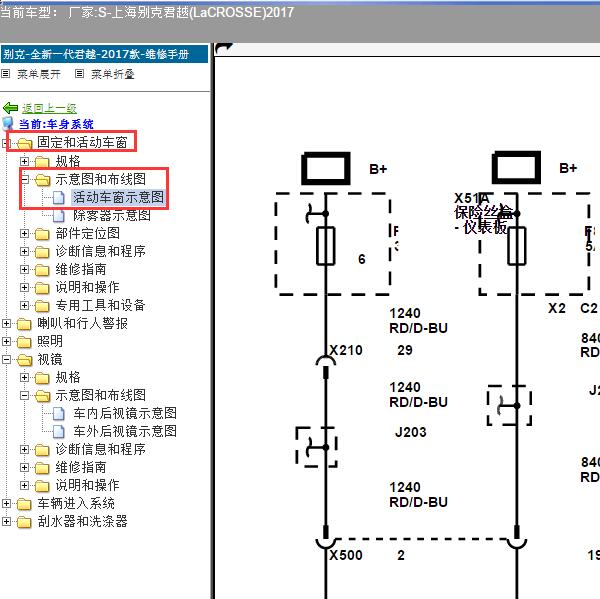This screenshot has width=600, height=599.
Task: Click the 刮水器和洗涤器 folder icon
Action: [x=24, y=522]
